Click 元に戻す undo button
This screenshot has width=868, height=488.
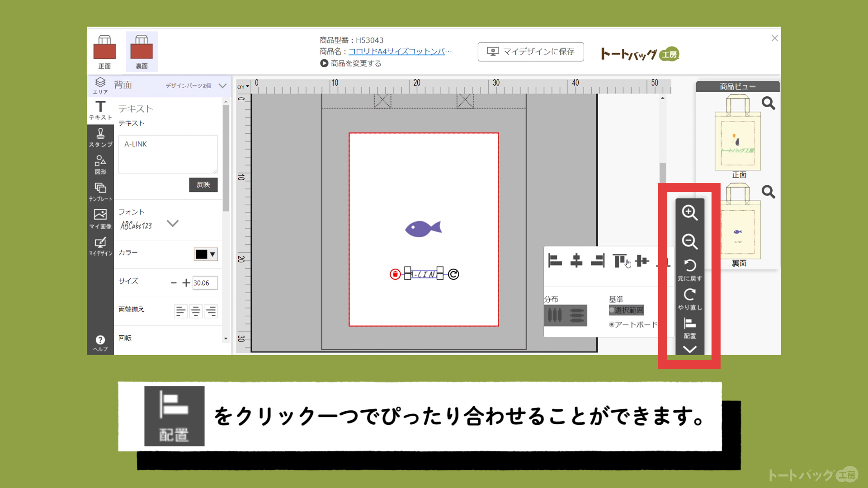(x=689, y=270)
